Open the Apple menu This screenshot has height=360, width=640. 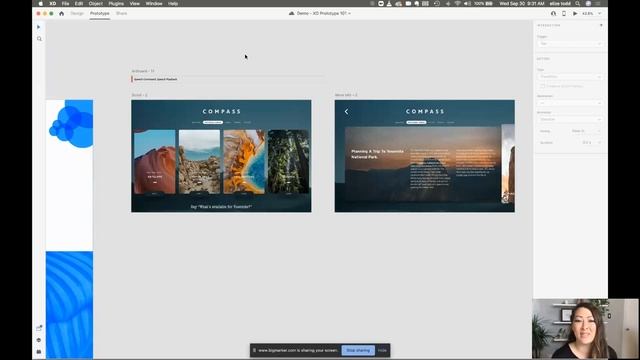40,3
